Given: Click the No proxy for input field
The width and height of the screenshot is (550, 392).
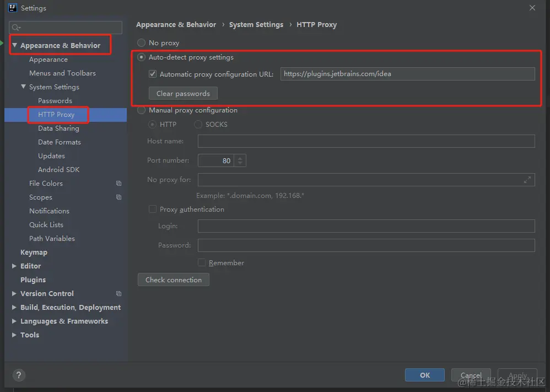Looking at the screenshot, I should coord(366,180).
